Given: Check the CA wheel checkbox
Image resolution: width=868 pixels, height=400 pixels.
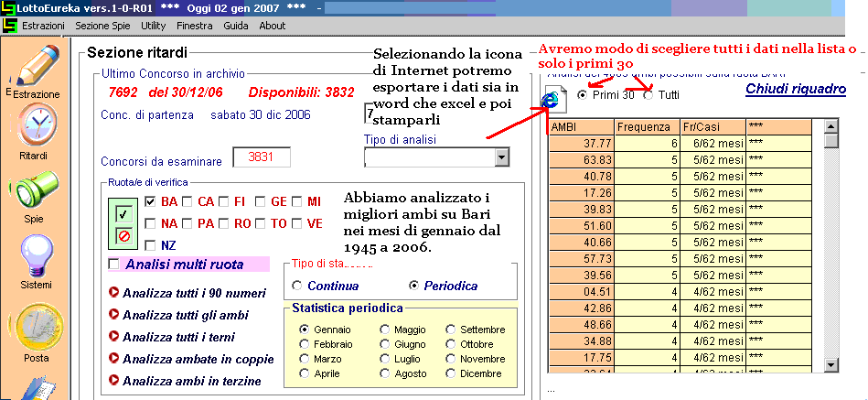Looking at the screenshot, I should coord(188,201).
